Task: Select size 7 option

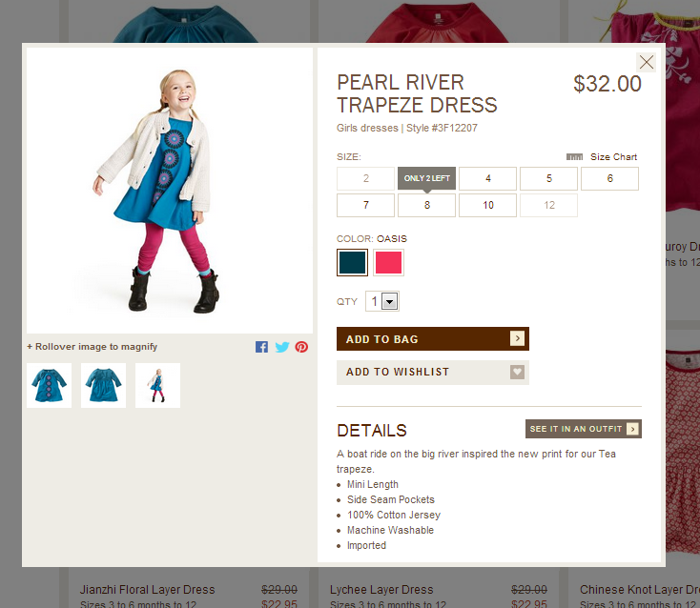Action: (x=365, y=205)
